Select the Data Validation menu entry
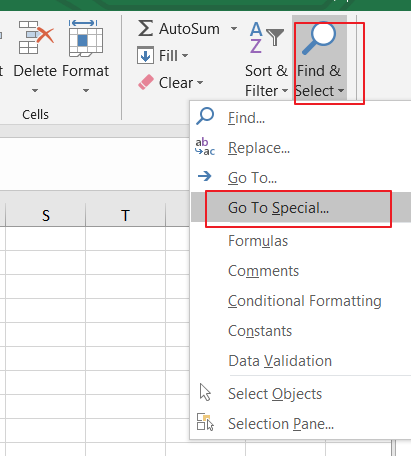Screen dimensions: 411x456 pyautogui.click(x=301, y=361)
